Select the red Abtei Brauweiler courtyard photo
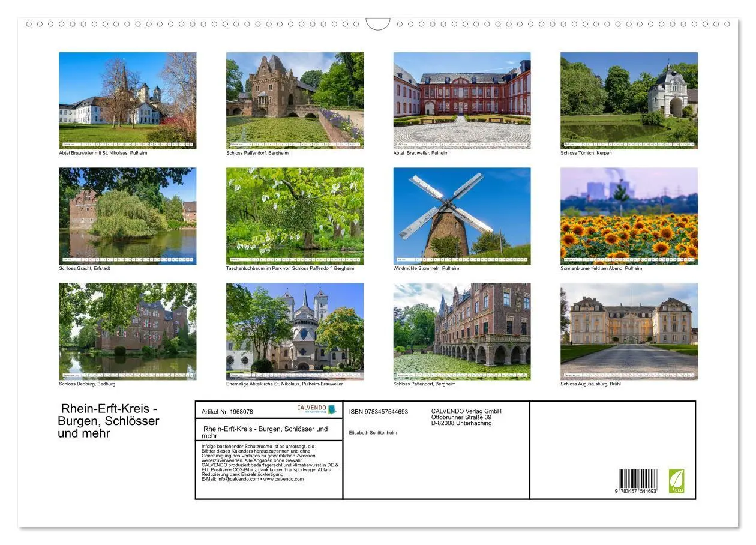The image size is (756, 545). click(x=462, y=100)
